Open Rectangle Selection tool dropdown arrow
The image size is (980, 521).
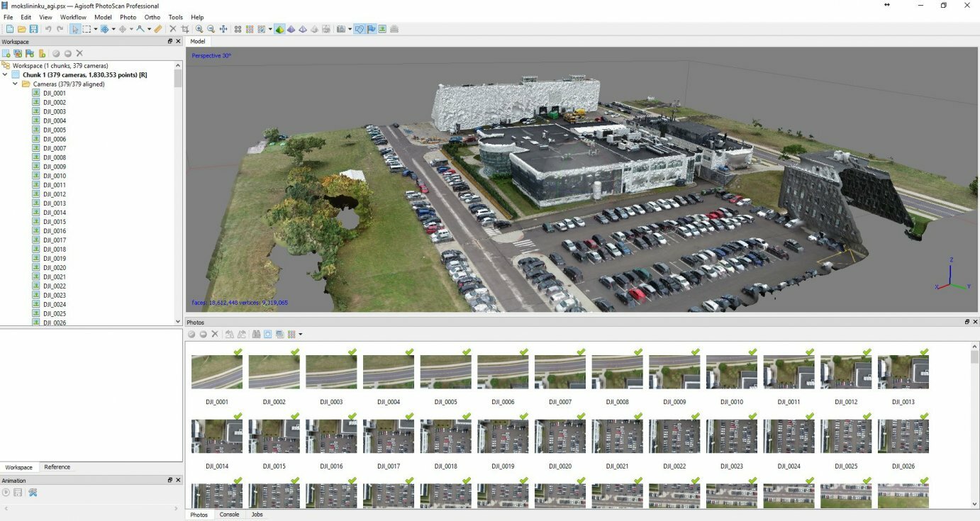(95, 29)
